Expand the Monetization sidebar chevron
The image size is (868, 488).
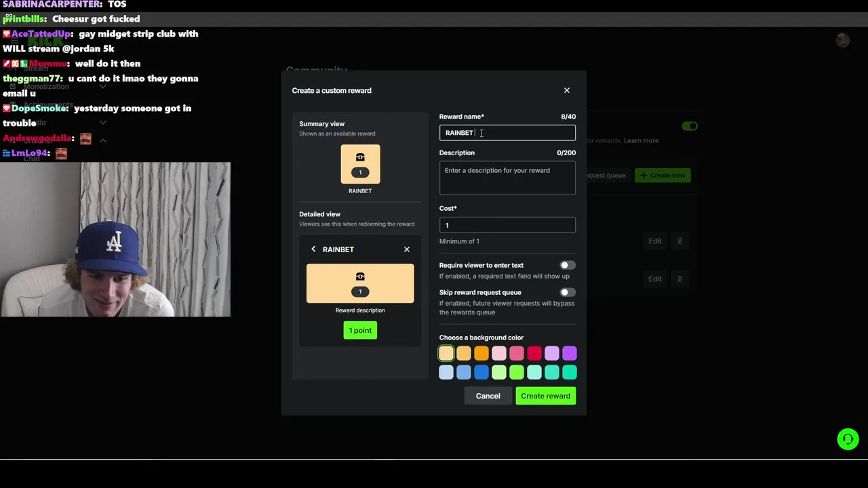tap(103, 87)
